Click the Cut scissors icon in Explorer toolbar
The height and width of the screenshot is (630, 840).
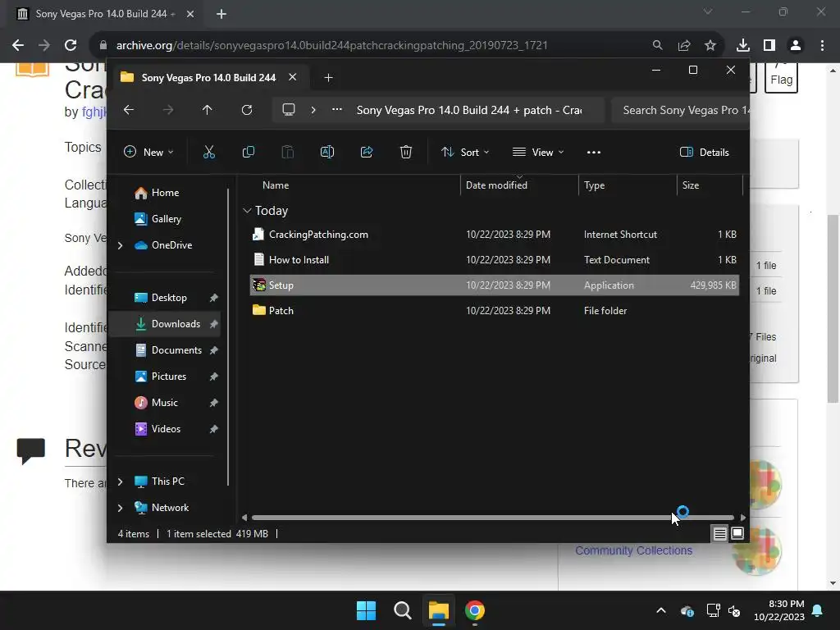pos(209,152)
